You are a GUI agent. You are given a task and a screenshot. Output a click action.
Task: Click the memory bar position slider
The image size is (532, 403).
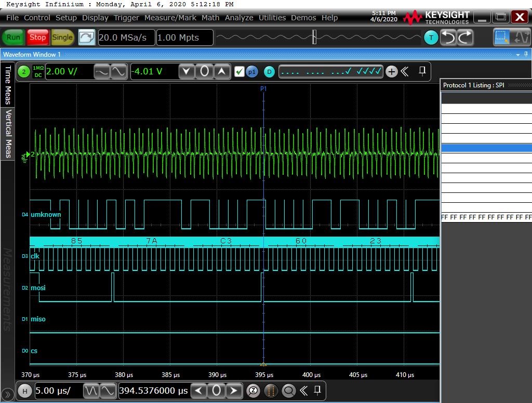coord(314,37)
